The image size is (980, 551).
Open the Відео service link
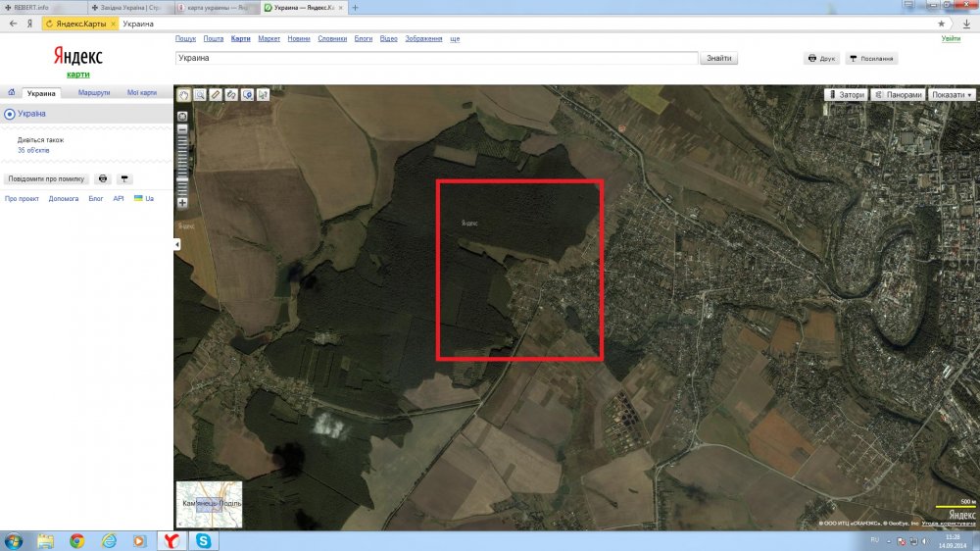coord(389,39)
